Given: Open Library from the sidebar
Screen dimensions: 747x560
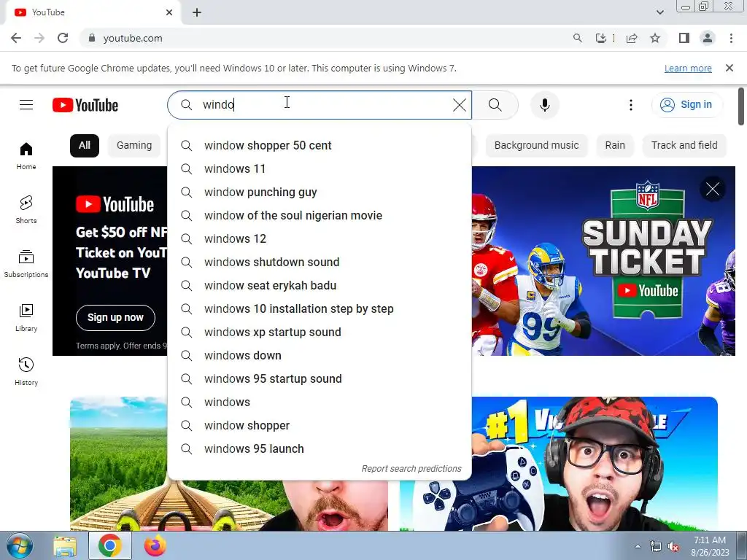Looking at the screenshot, I should tap(26, 318).
